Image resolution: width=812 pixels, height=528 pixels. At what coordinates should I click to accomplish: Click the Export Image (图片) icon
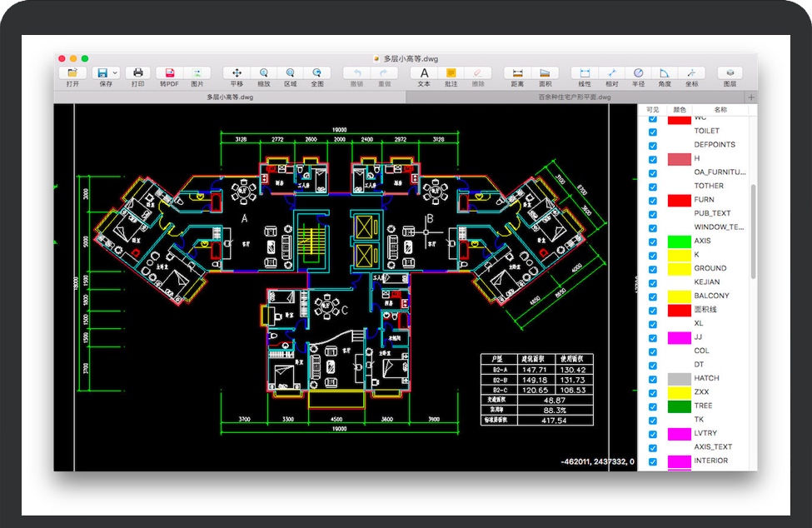click(197, 73)
